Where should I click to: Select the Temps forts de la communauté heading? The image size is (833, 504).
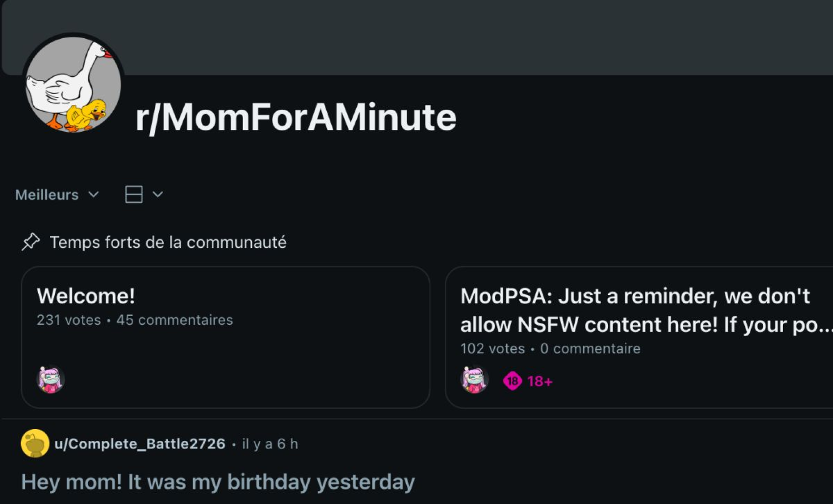coord(168,242)
